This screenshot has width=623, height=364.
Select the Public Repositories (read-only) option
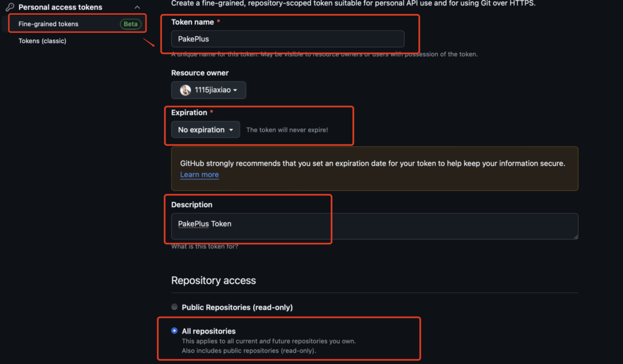point(175,307)
